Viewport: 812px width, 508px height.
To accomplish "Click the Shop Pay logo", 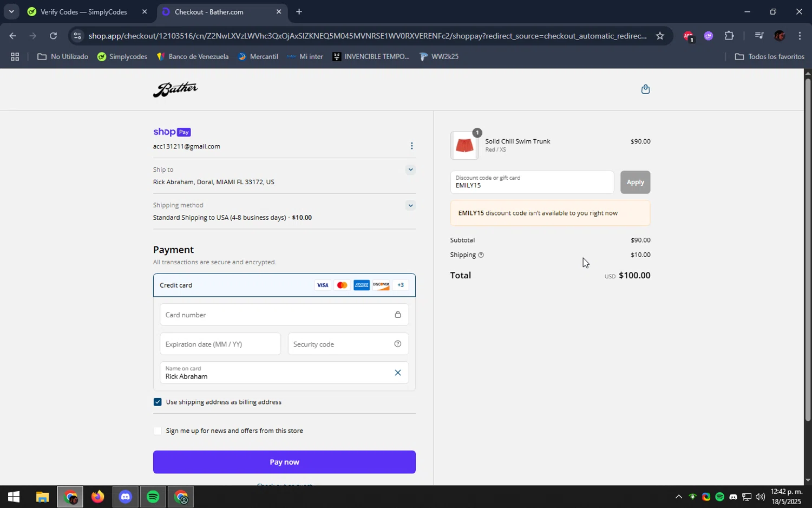I will click(x=172, y=132).
